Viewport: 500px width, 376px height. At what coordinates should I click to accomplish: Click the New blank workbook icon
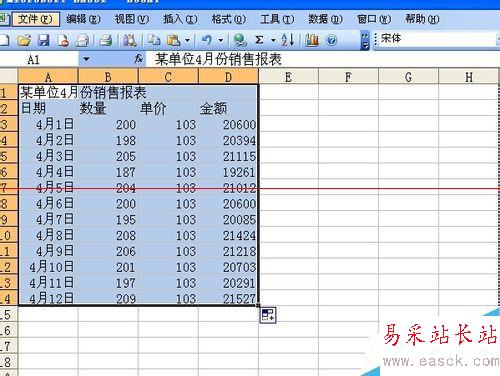click(5, 40)
